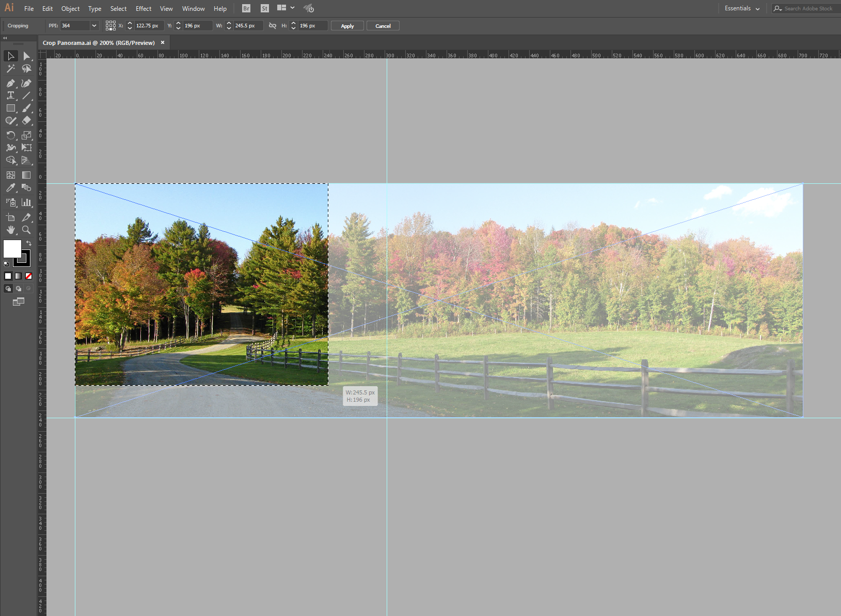Pick the Eyedropper tool
The image size is (841, 616).
click(11, 188)
